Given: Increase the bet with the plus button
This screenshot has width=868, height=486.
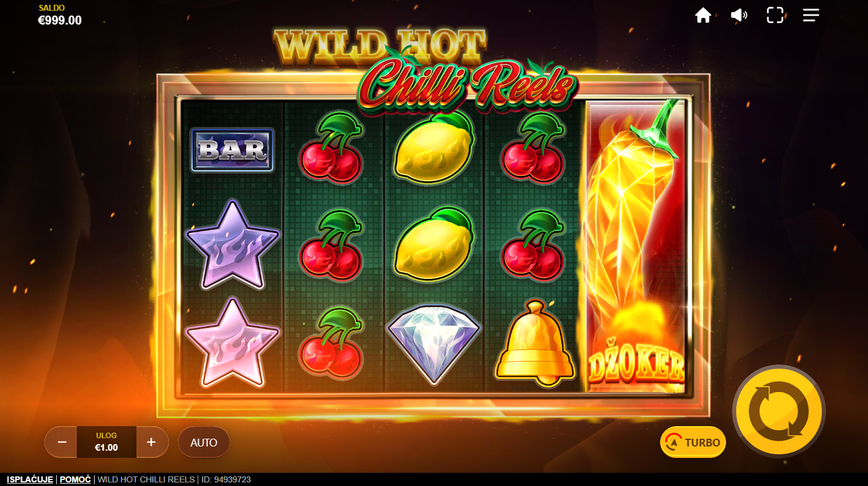Looking at the screenshot, I should (152, 442).
